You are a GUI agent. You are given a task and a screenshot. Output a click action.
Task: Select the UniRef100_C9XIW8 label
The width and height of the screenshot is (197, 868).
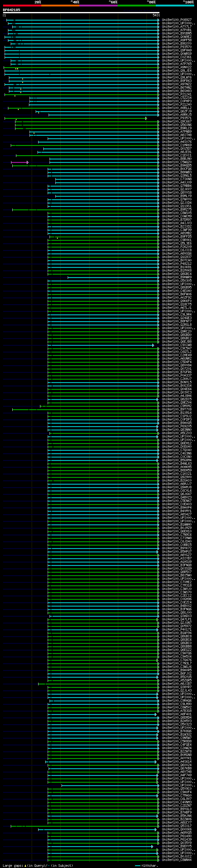pos(177,345)
